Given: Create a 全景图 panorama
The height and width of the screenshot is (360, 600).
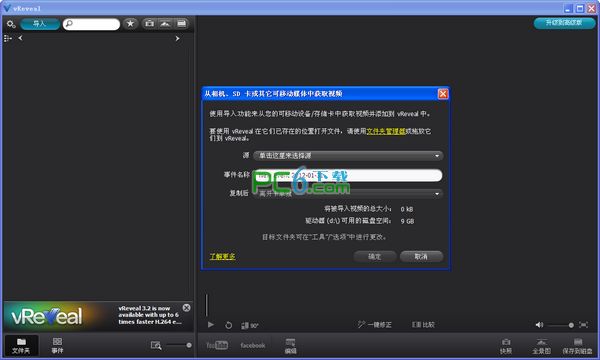Looking at the screenshot, I should (541, 346).
